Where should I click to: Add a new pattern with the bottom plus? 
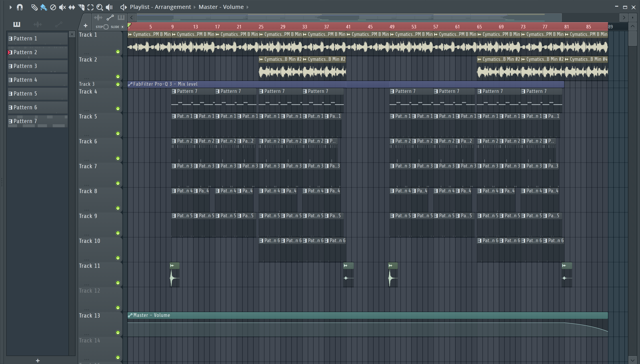tap(38, 360)
